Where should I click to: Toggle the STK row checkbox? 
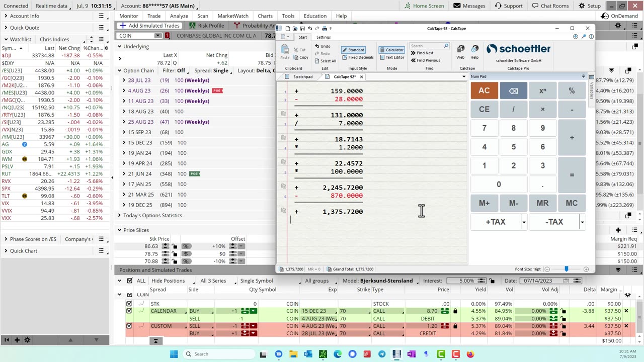tap(129, 304)
